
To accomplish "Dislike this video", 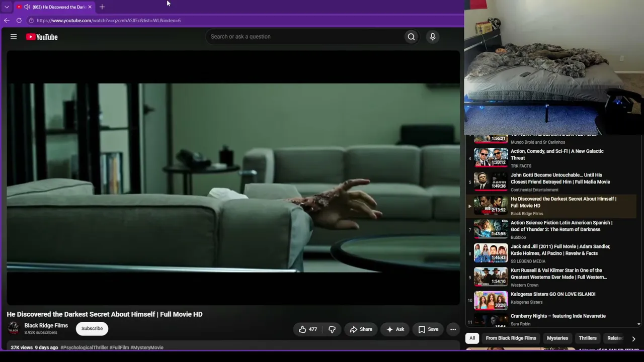I will tap(332, 329).
